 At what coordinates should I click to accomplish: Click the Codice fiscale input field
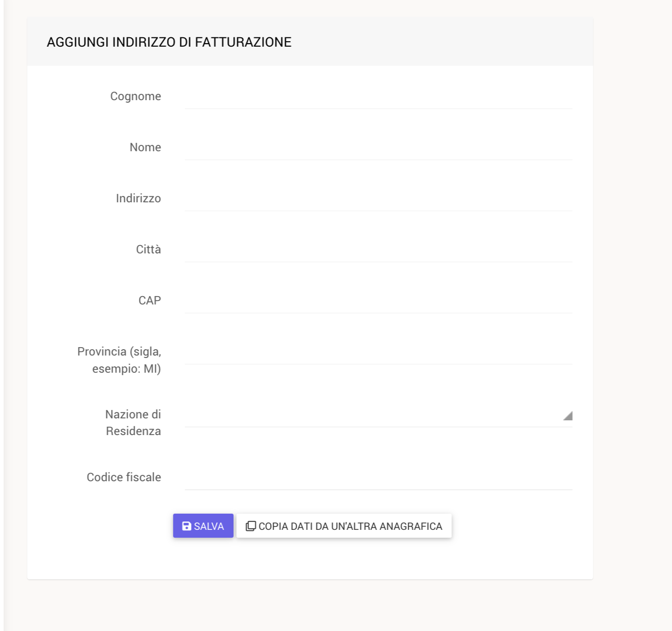coord(378,478)
